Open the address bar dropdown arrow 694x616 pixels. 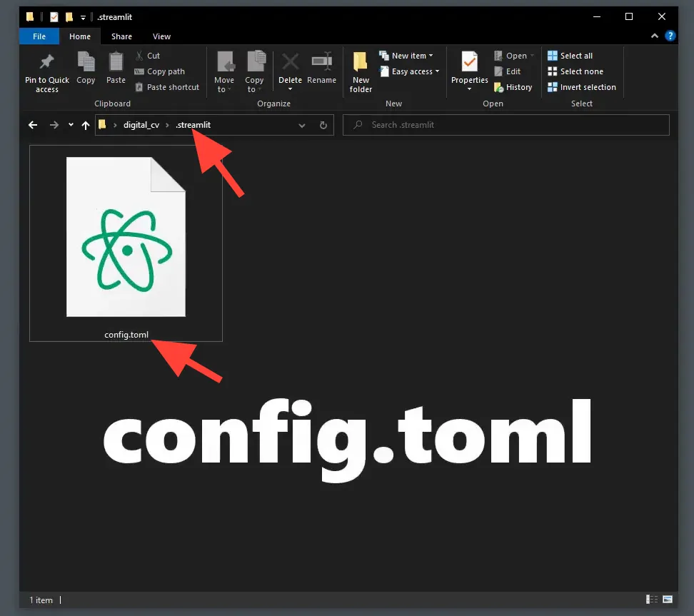(x=302, y=125)
